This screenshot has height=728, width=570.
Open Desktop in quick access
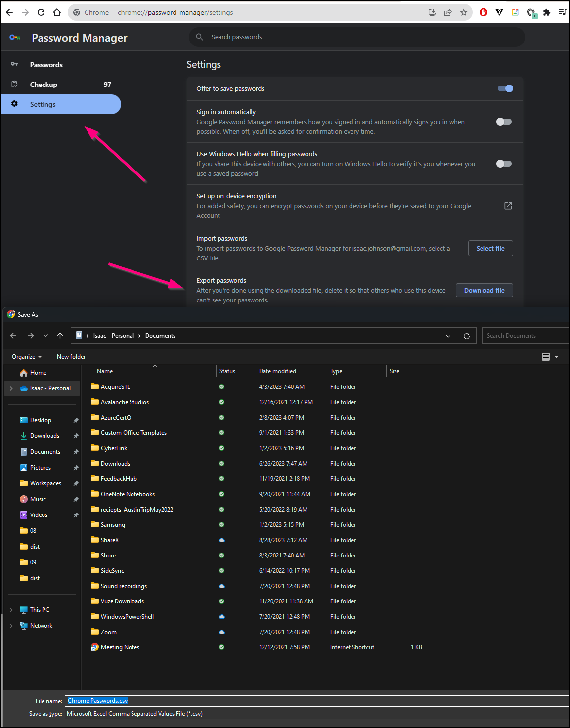41,420
